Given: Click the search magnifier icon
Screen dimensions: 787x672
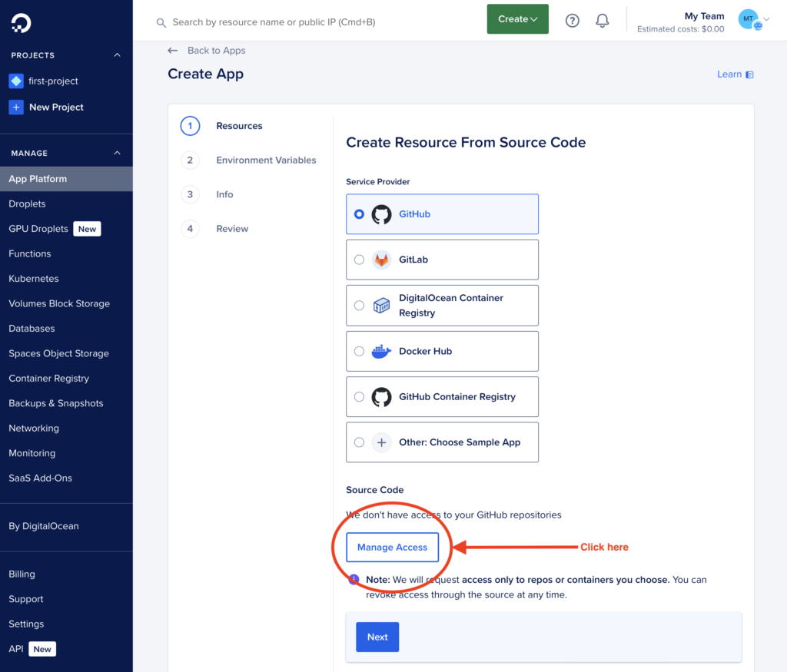Looking at the screenshot, I should point(161,22).
